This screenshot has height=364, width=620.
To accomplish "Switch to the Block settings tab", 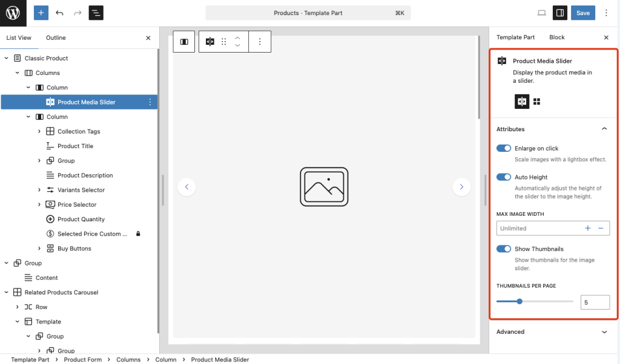I will click(x=556, y=37).
